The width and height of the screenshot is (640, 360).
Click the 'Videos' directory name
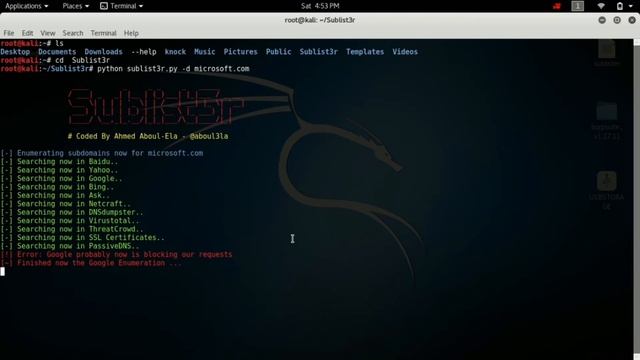coord(405,52)
